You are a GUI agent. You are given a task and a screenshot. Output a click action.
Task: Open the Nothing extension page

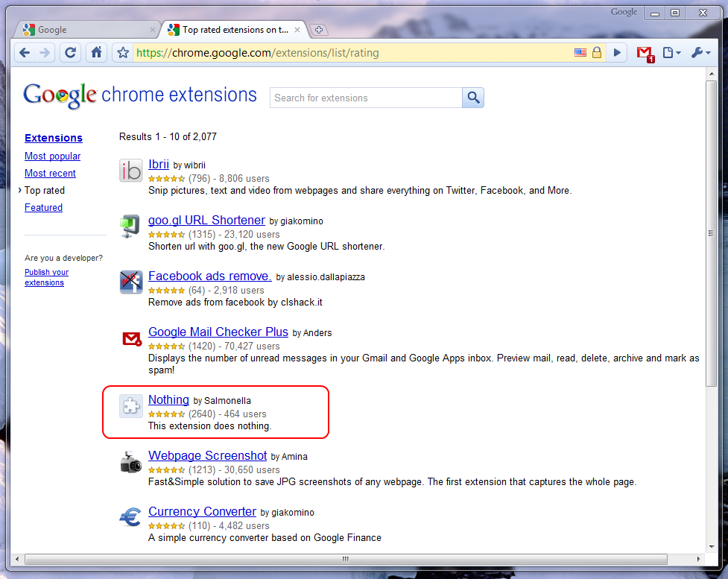(x=168, y=399)
